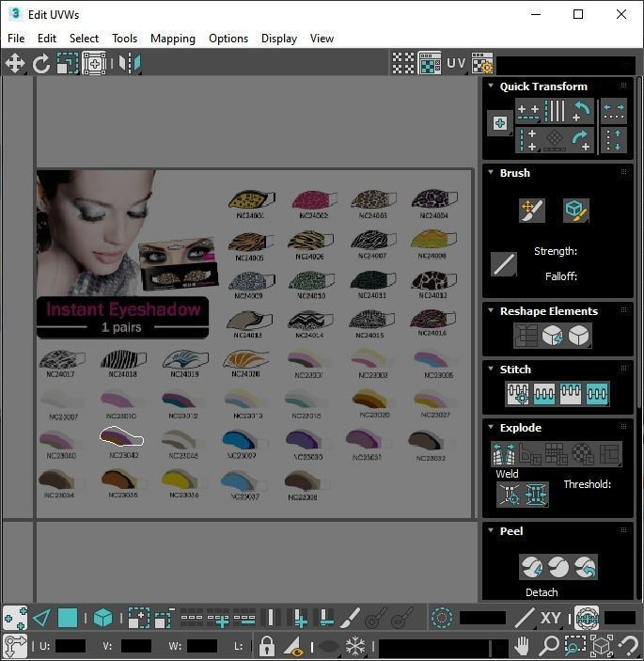Select the Move selected subobjects tool

[x=15, y=64]
